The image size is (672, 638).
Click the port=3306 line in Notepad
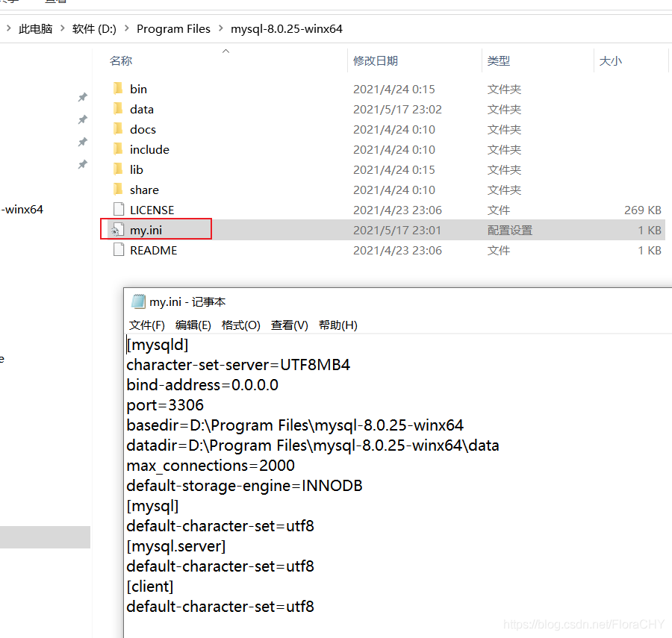click(x=165, y=404)
